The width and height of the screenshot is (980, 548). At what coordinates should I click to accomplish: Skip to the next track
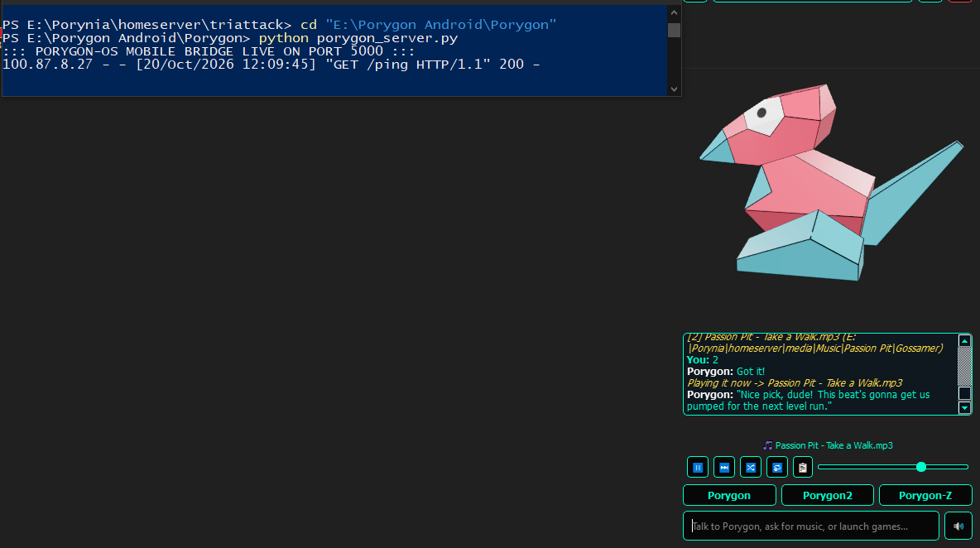click(x=724, y=468)
